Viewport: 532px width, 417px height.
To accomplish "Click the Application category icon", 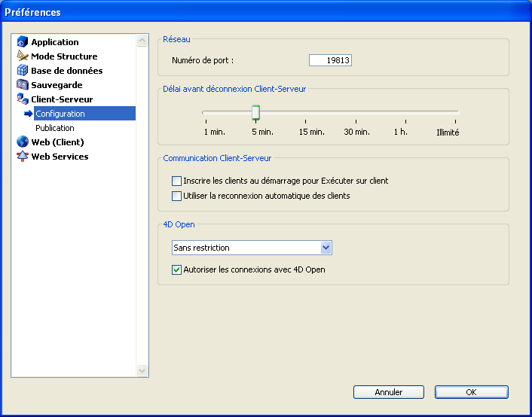I will coord(23,42).
